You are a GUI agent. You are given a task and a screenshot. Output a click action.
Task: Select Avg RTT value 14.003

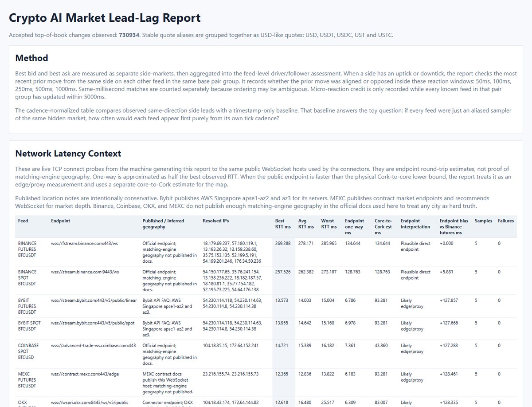[305, 300]
